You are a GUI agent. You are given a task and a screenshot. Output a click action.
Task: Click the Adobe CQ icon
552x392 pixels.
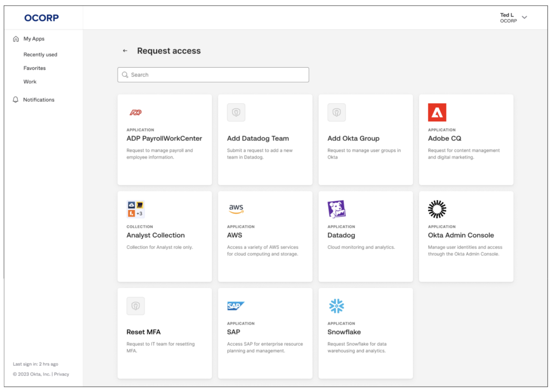pos(437,112)
